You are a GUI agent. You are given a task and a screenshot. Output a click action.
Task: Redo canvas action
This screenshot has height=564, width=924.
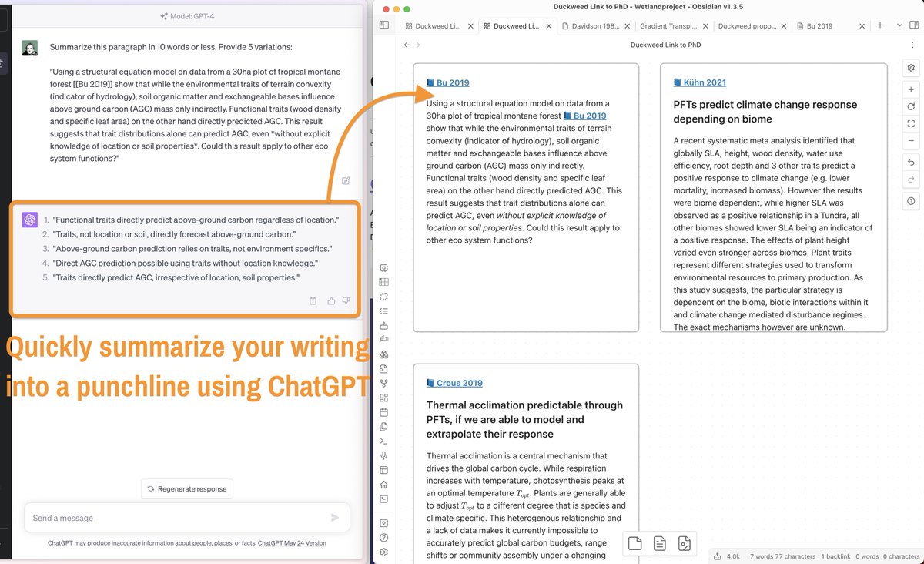[x=911, y=180]
